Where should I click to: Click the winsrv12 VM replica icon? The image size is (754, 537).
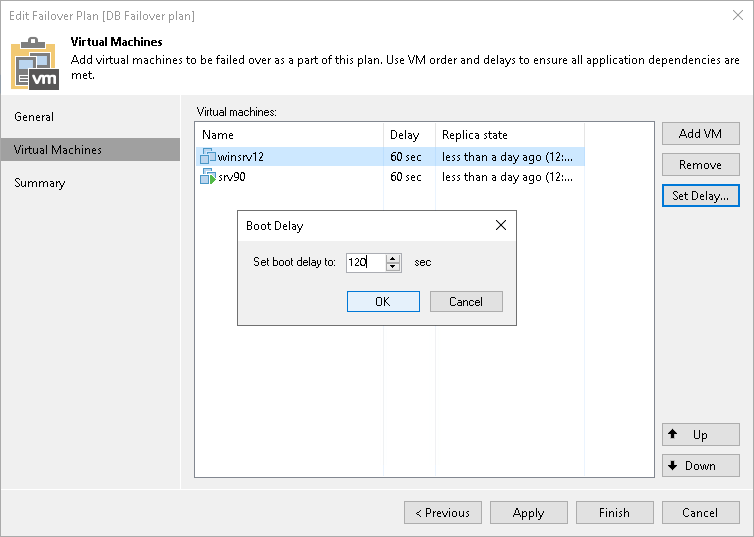coord(208,156)
